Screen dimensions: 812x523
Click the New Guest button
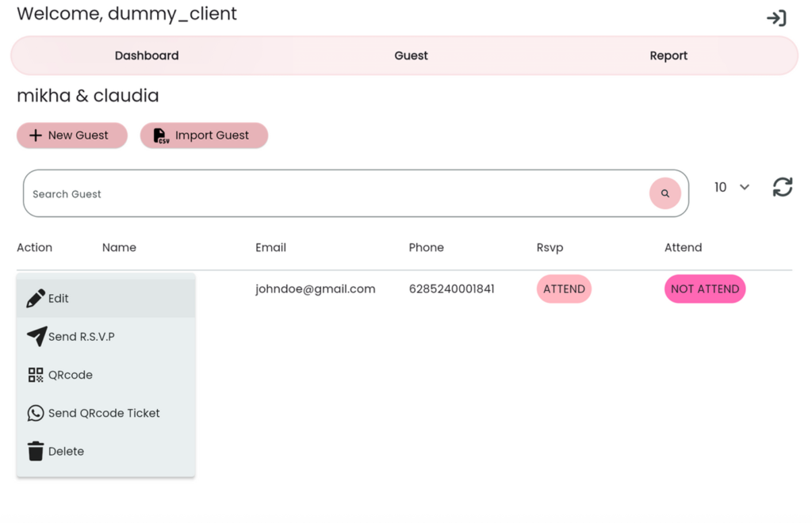[x=72, y=136]
